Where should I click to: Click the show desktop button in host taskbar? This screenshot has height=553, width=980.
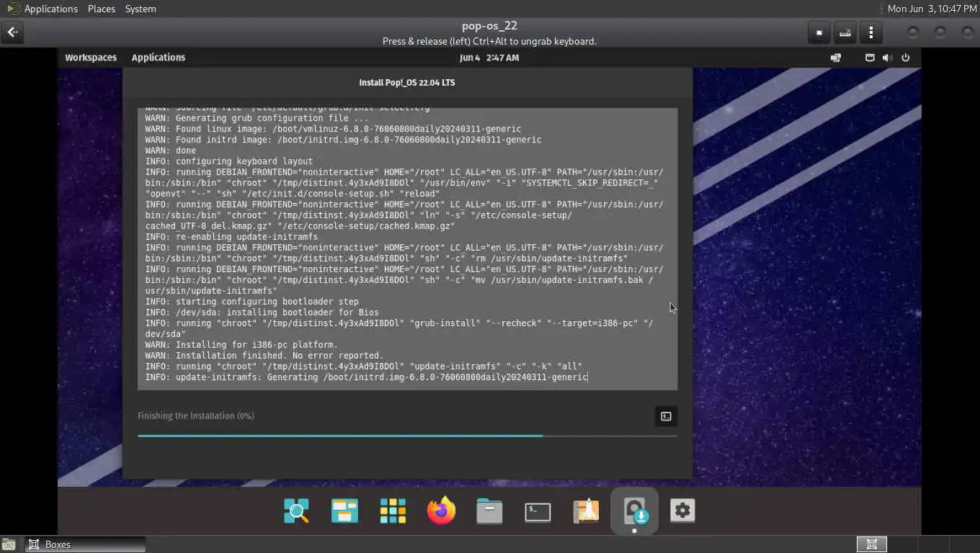pyautogui.click(x=9, y=545)
